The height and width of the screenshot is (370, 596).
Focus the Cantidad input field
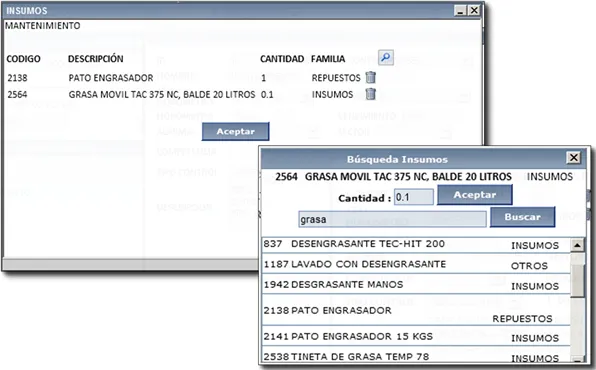(x=414, y=197)
